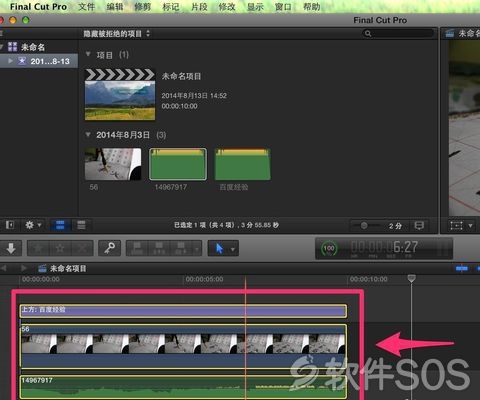
Task: Click the timeline history back arrow
Action: coord(5,268)
